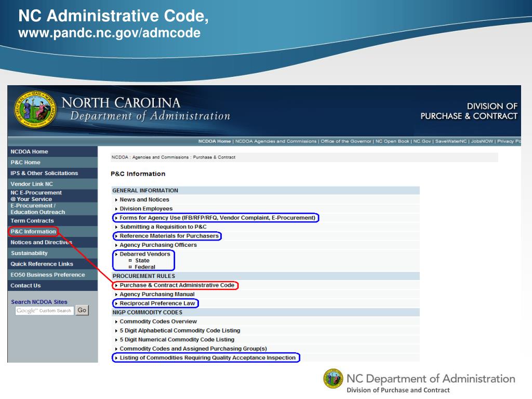Click Division of Purchase & Contract banner text

tap(469, 111)
